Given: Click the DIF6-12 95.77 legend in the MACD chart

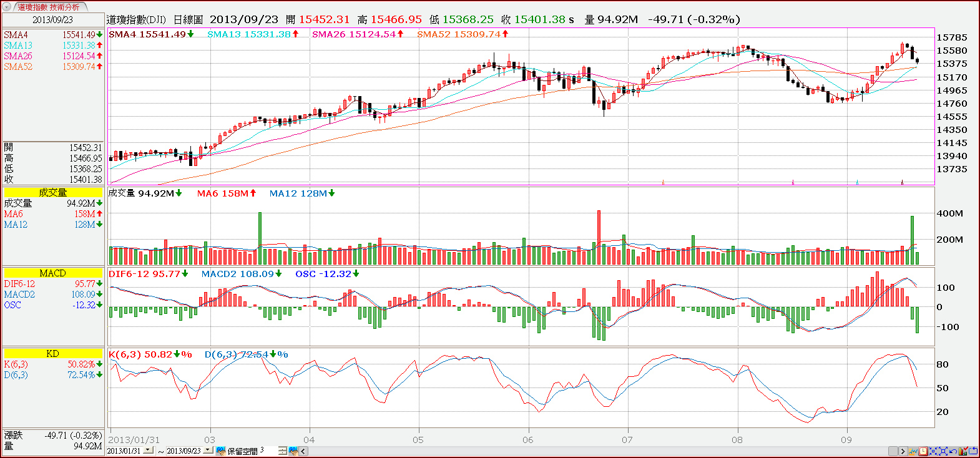Looking at the screenshot, I should point(149,274).
